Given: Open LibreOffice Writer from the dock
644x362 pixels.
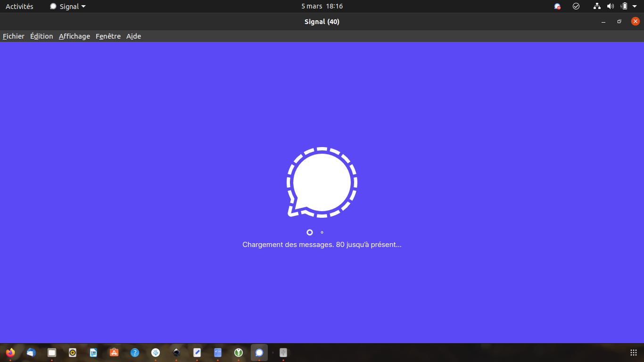Looking at the screenshot, I should tap(93, 352).
